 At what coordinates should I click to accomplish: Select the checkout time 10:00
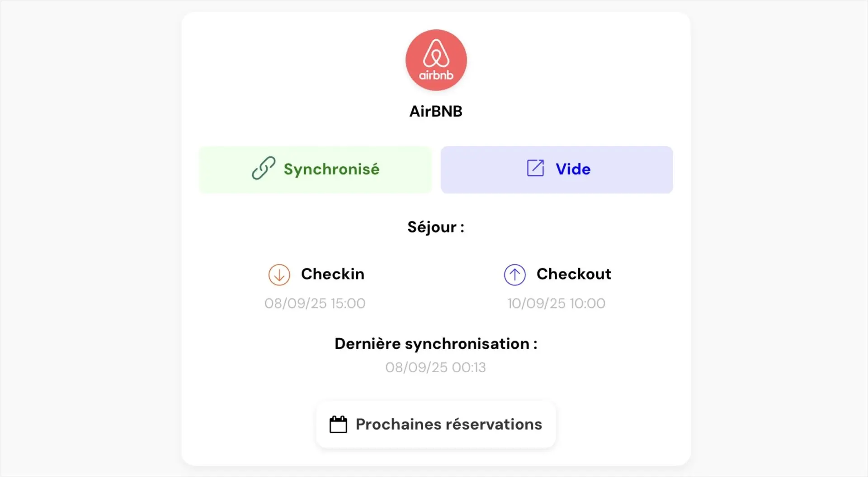[587, 304]
